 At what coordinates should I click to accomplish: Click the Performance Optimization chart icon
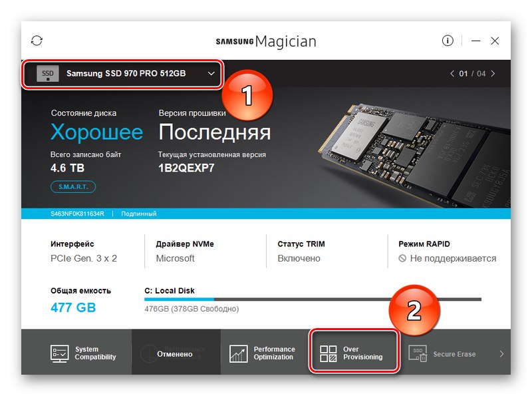click(x=238, y=353)
